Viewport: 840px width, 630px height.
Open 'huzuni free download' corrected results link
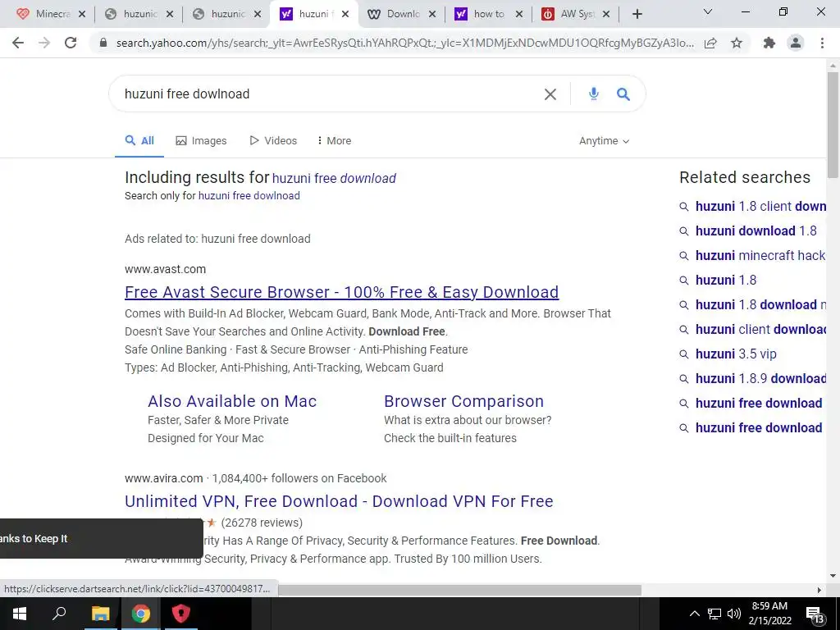[x=335, y=178]
